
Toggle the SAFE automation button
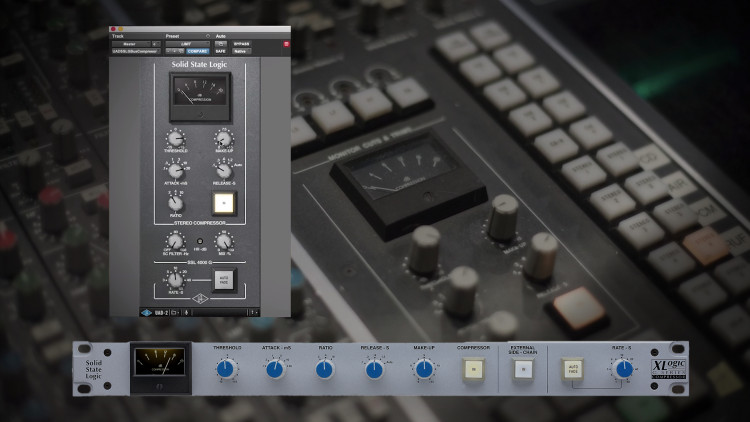[x=221, y=51]
